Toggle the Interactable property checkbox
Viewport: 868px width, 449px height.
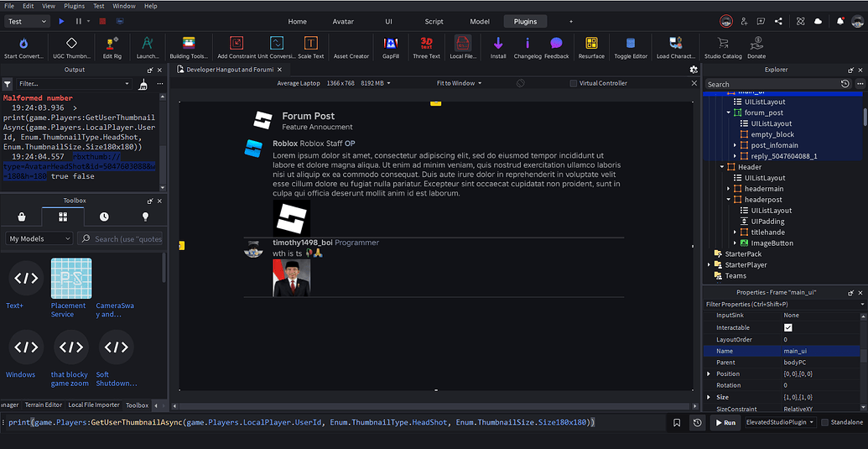(788, 328)
